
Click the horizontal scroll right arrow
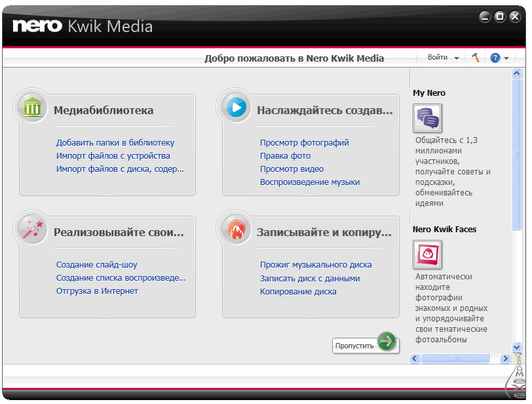pos(506,359)
